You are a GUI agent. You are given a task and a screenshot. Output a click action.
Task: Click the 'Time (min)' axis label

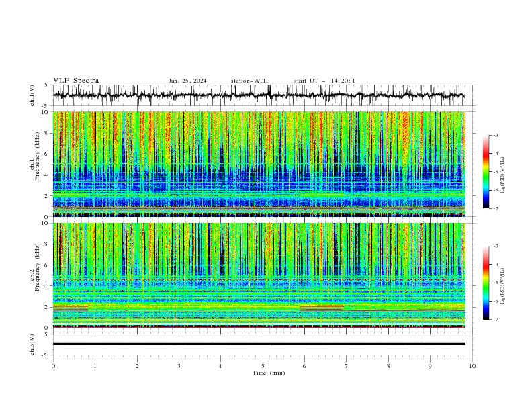tap(269, 373)
